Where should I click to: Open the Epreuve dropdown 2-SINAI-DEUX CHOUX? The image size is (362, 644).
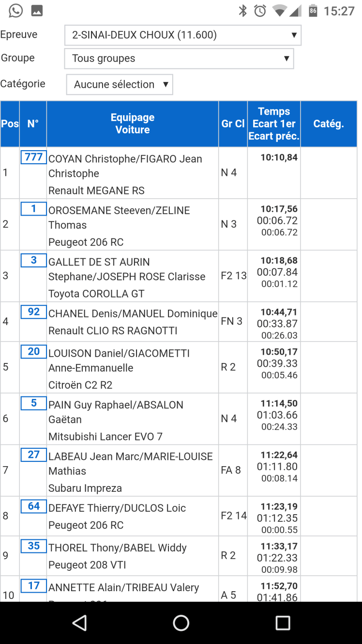(x=183, y=35)
